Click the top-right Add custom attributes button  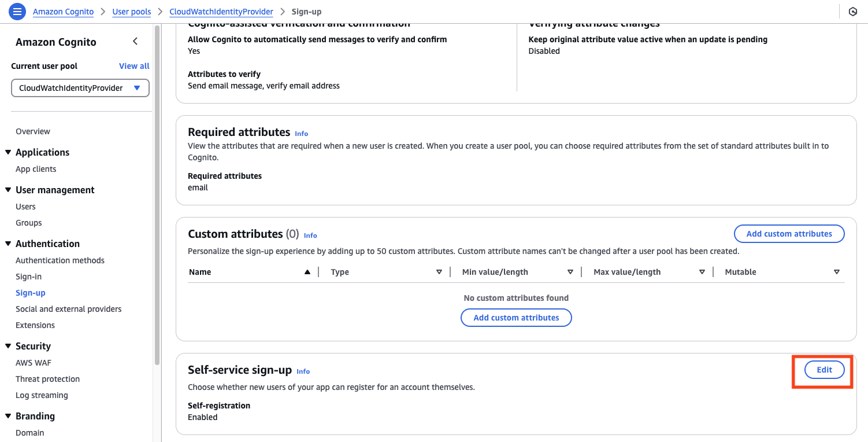[789, 234]
